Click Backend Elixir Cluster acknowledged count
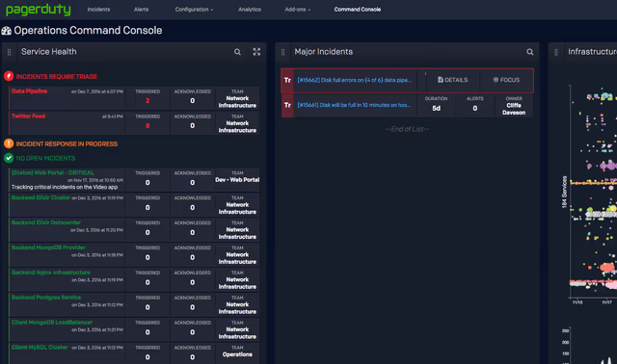 [193, 208]
